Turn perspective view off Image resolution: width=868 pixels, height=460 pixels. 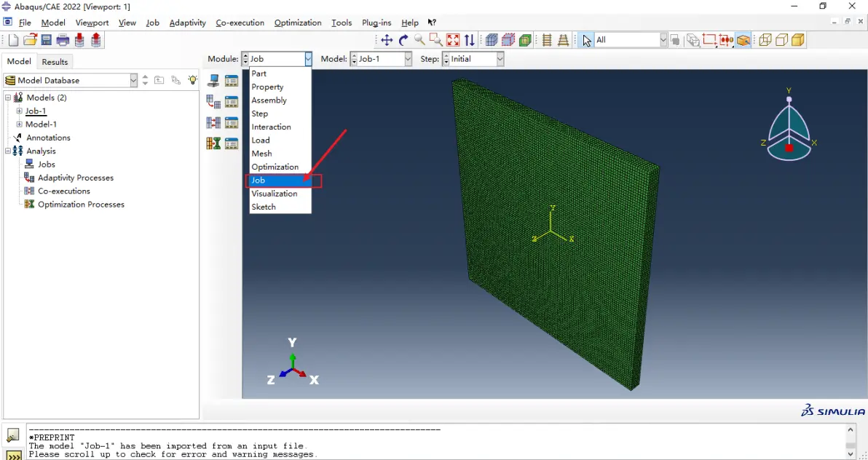547,40
